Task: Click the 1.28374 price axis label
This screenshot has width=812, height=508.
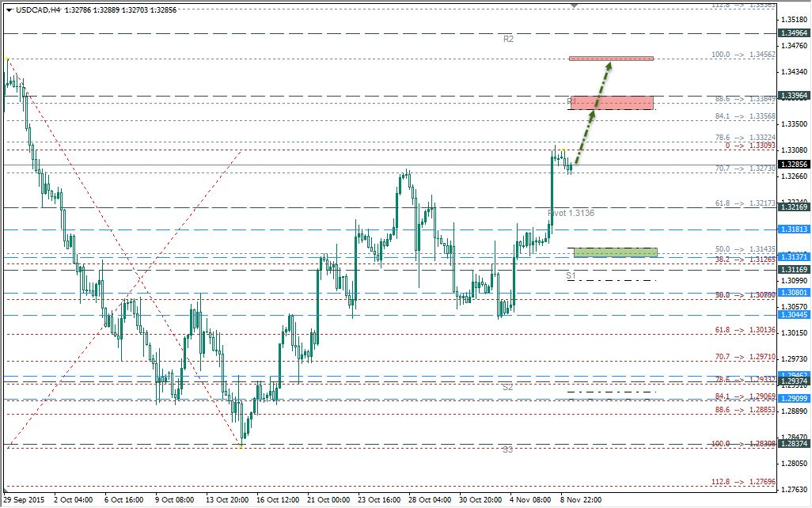Action: (794, 444)
